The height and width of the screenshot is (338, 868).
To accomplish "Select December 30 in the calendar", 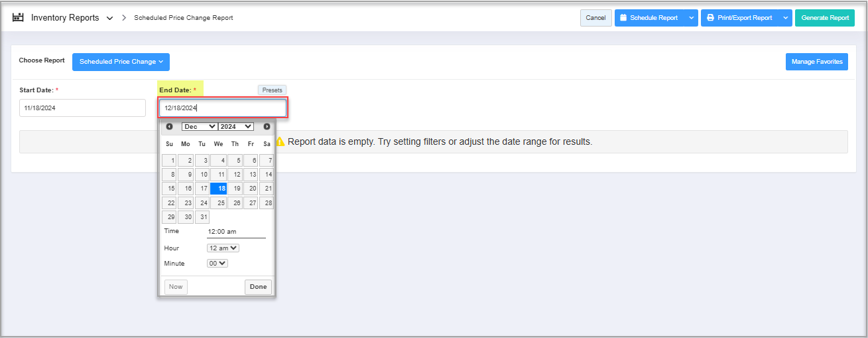I will pos(186,217).
